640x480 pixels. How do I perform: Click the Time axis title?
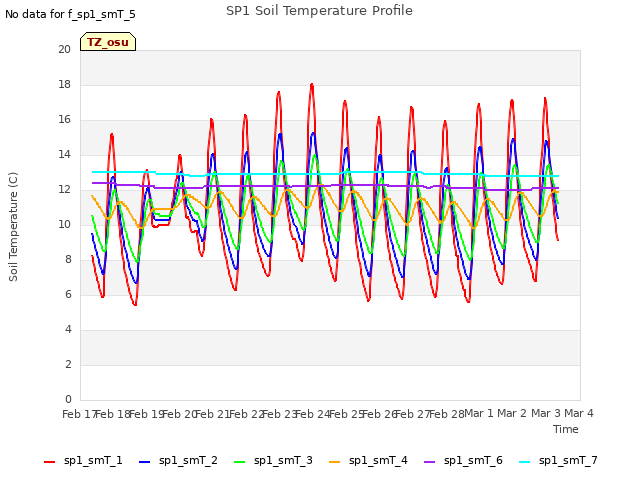[566, 429]
